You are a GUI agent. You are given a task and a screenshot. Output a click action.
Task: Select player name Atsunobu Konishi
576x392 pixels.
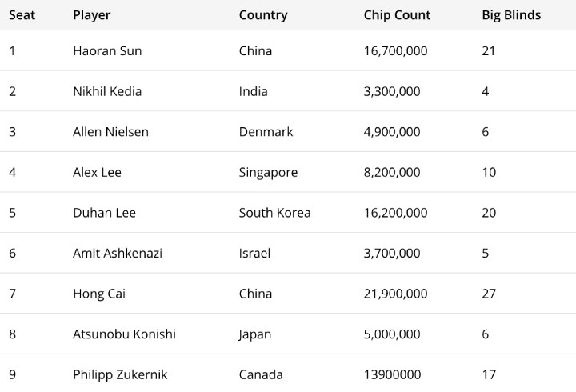click(124, 334)
